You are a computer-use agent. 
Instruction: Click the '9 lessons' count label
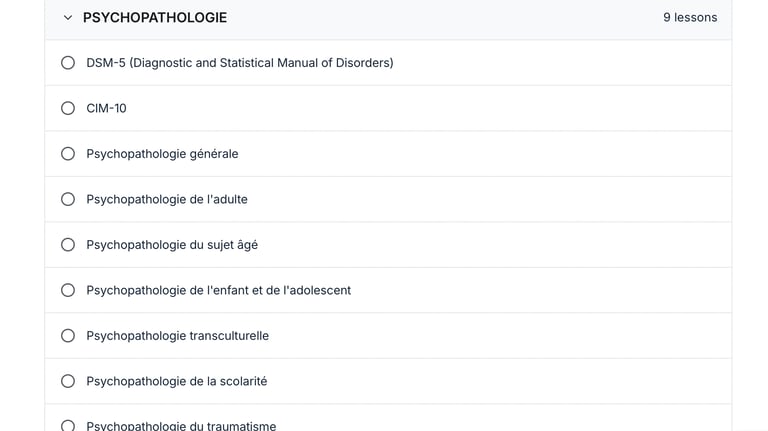tap(689, 18)
